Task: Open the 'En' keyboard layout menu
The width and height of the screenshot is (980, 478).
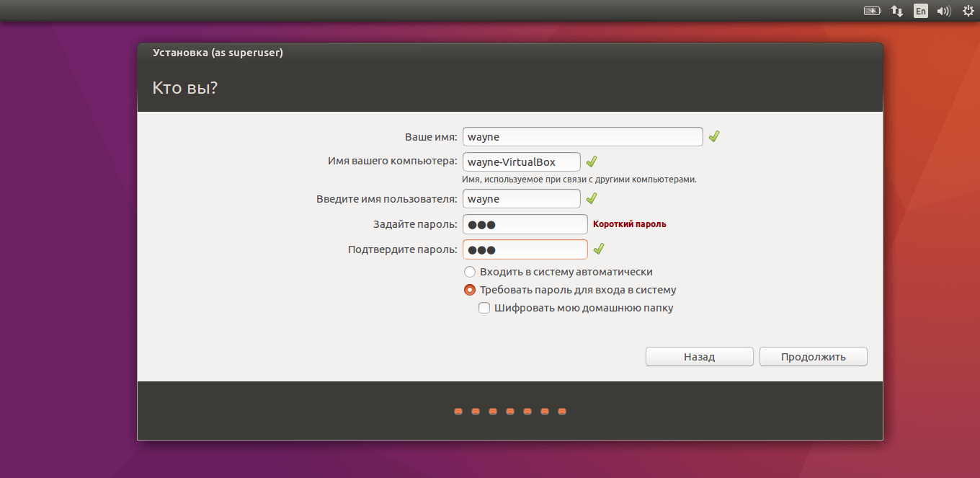Action: (x=920, y=11)
